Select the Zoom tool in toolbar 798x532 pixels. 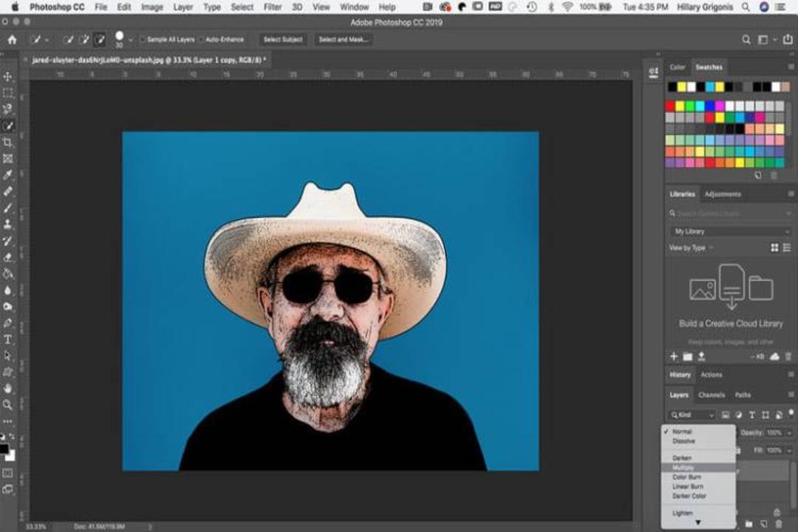pos(7,405)
